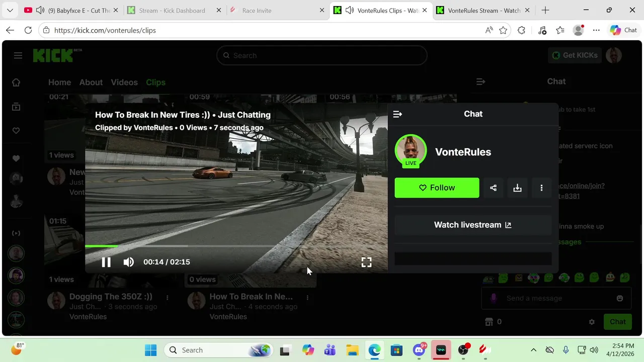The height and width of the screenshot is (362, 644).
Task: Open the channel Videos tab
Action: coord(124,82)
